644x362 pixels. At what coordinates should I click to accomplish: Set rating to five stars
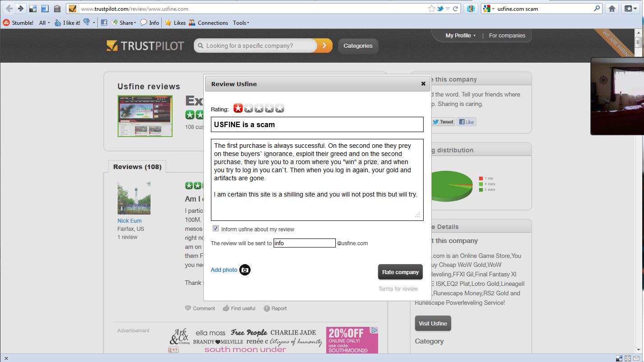(x=279, y=108)
